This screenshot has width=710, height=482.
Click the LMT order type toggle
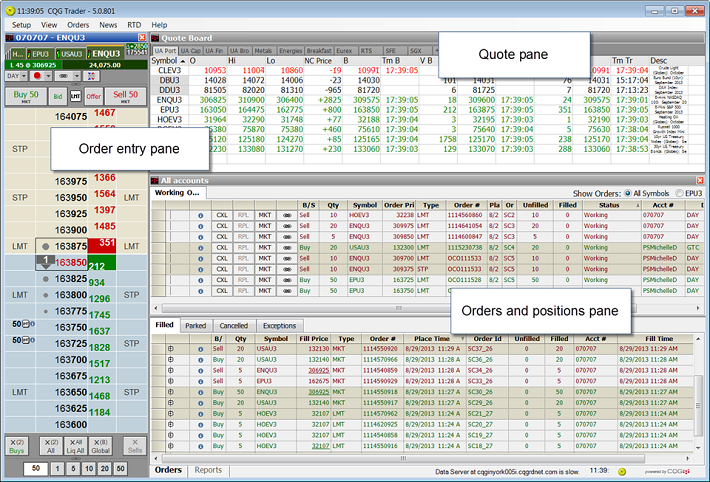tap(75, 96)
